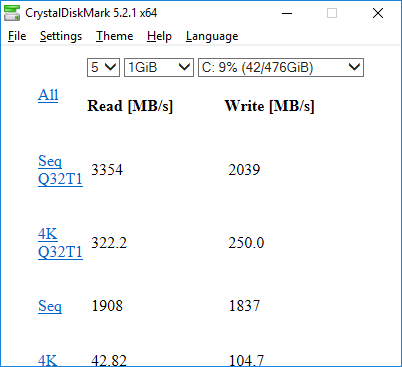Open the Settings menu

click(x=61, y=36)
